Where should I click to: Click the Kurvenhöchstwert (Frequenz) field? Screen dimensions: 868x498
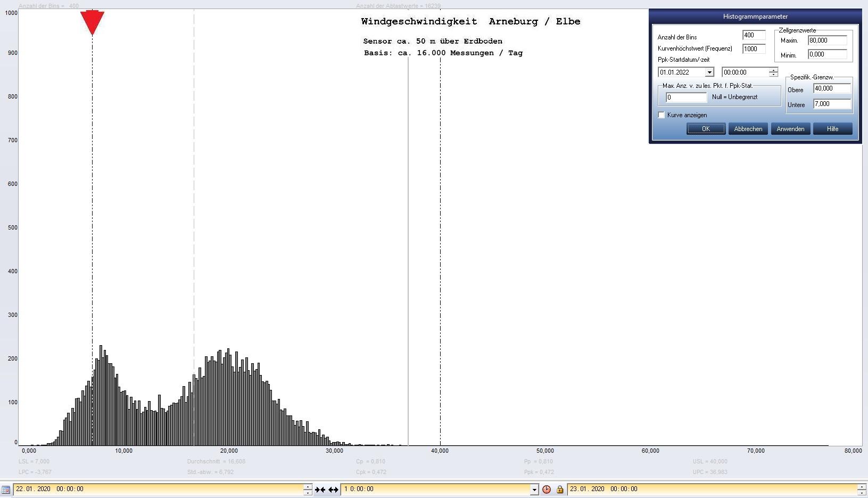tap(754, 49)
